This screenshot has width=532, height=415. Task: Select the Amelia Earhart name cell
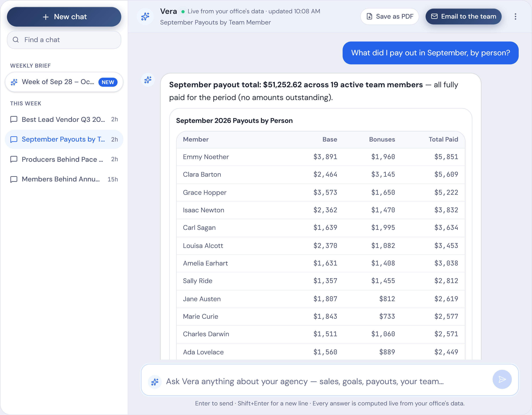tap(205, 263)
